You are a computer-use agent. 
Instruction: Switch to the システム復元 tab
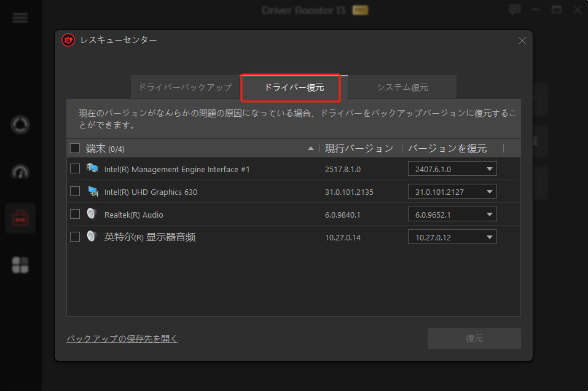(x=402, y=87)
